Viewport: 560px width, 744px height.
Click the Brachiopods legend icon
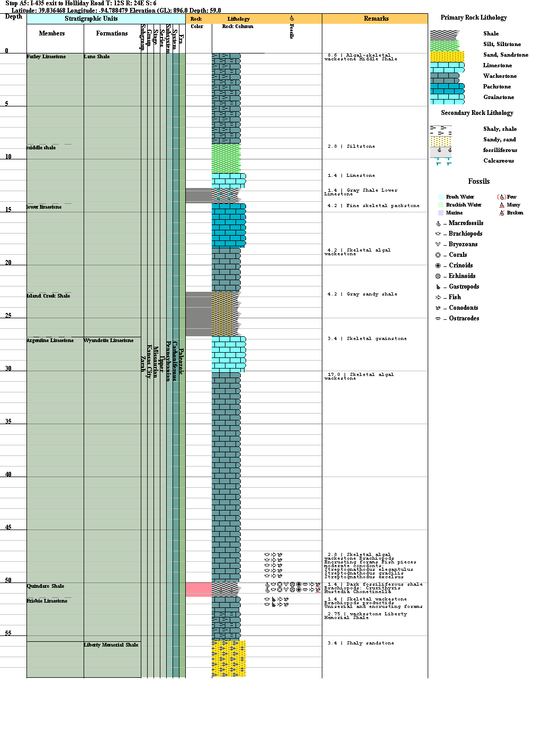(438, 234)
